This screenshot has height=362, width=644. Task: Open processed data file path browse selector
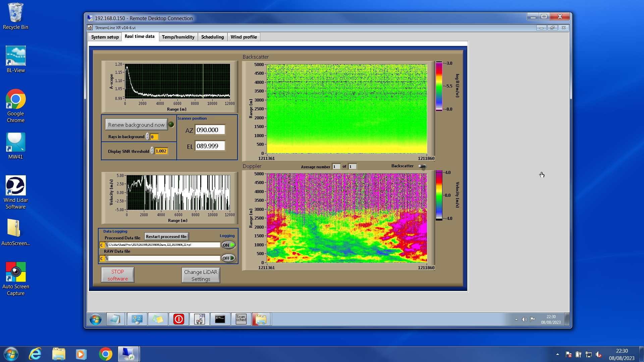point(107,245)
